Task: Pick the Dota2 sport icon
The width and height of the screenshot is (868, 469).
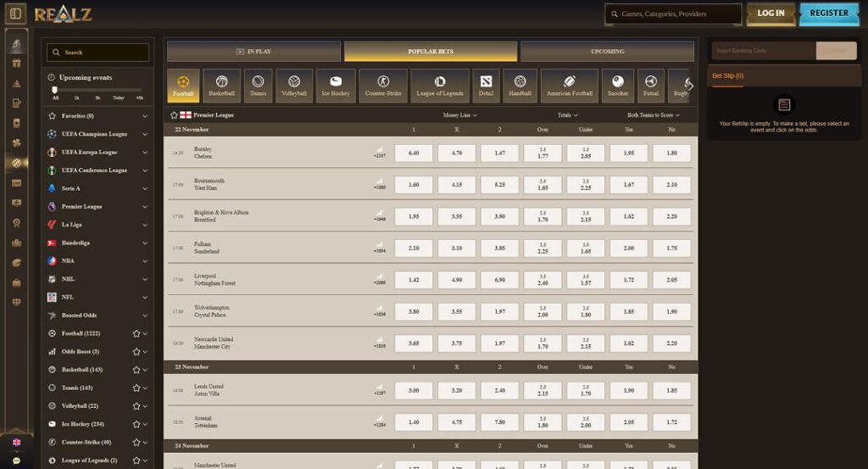Action: pos(486,86)
